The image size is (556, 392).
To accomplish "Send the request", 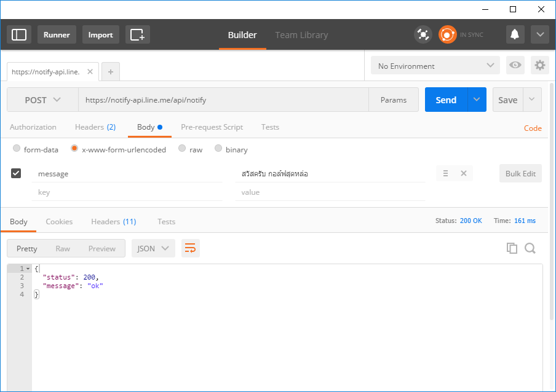I will coord(446,100).
